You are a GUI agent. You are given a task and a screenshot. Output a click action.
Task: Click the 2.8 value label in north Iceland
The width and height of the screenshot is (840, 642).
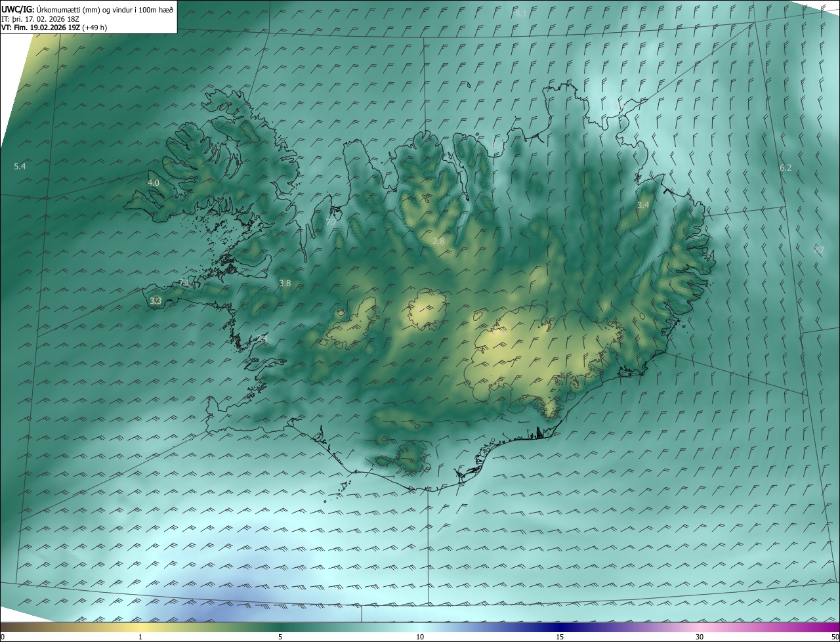point(438,242)
